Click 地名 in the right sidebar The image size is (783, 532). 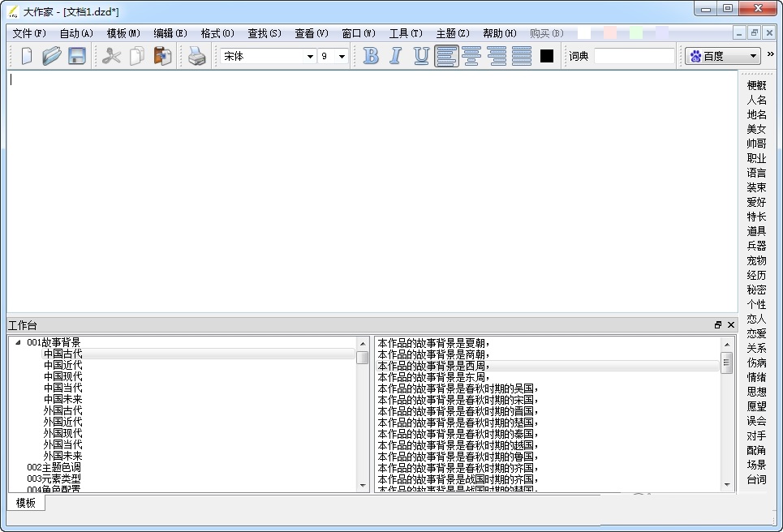[x=756, y=114]
